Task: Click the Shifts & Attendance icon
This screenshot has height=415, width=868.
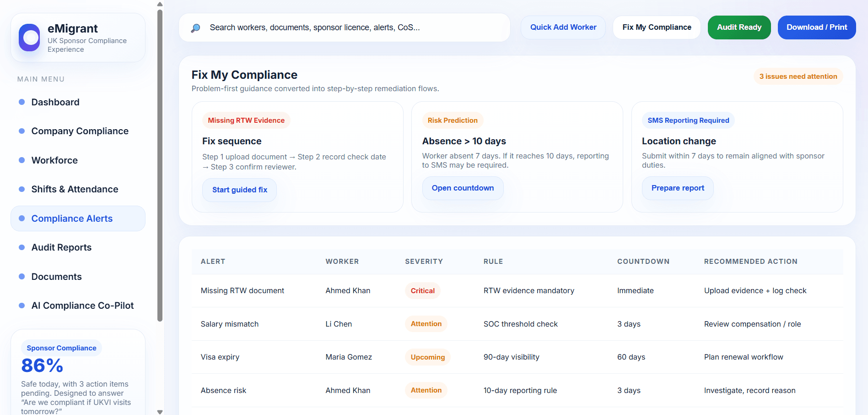Action: [x=22, y=189]
